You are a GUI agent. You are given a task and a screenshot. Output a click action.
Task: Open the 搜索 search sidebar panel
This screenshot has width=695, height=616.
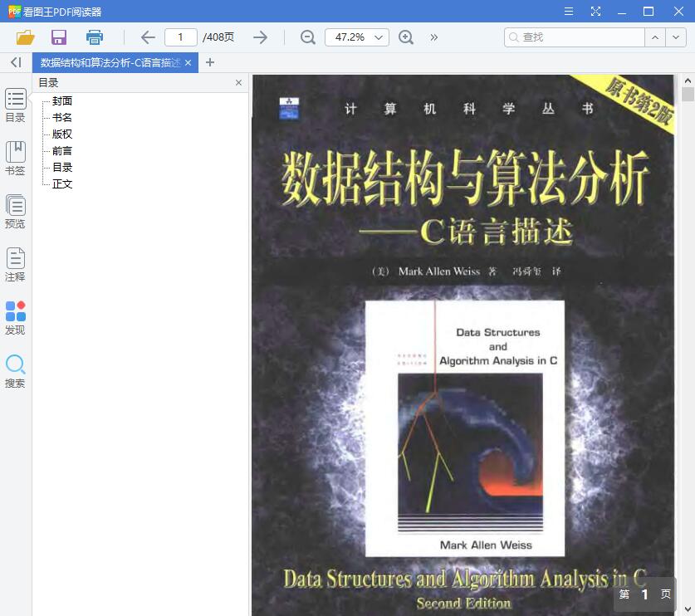pos(16,371)
